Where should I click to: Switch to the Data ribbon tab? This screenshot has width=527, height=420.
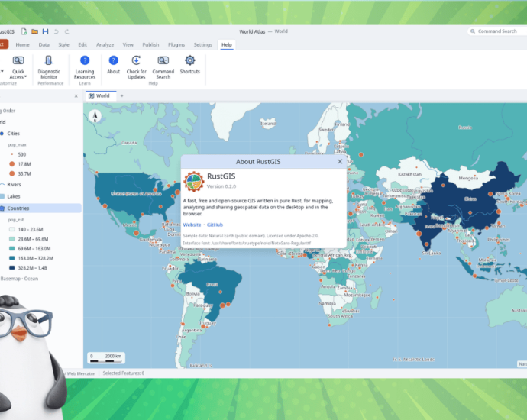pos(44,45)
